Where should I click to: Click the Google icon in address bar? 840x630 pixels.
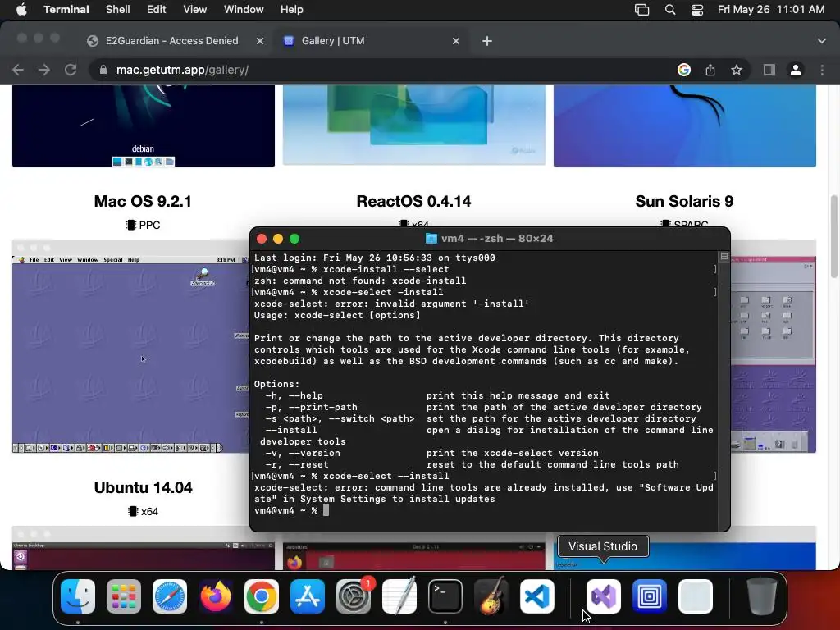tap(684, 70)
